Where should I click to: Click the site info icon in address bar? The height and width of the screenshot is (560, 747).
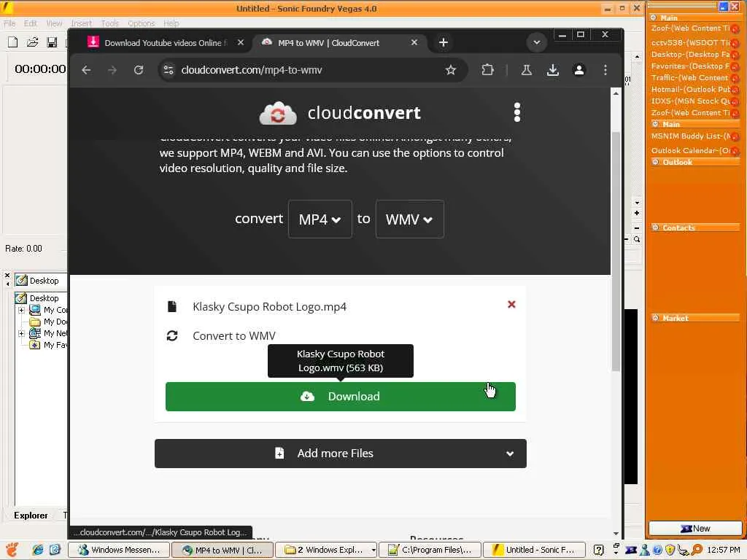click(x=169, y=70)
